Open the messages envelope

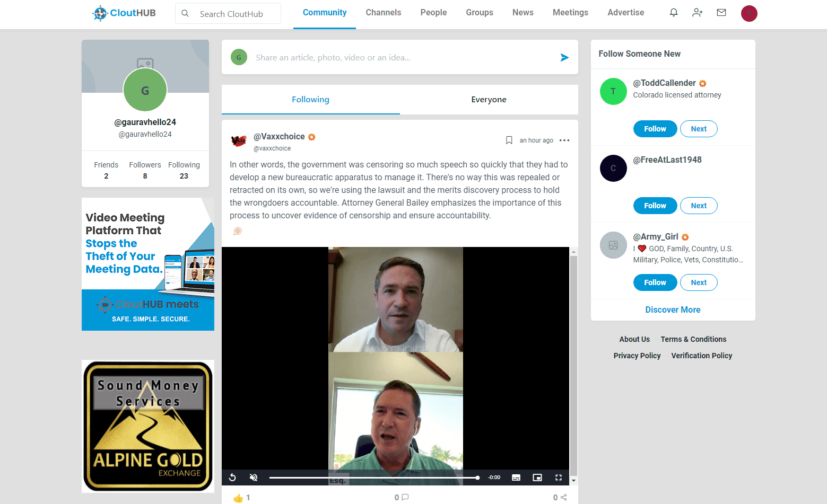click(x=721, y=12)
